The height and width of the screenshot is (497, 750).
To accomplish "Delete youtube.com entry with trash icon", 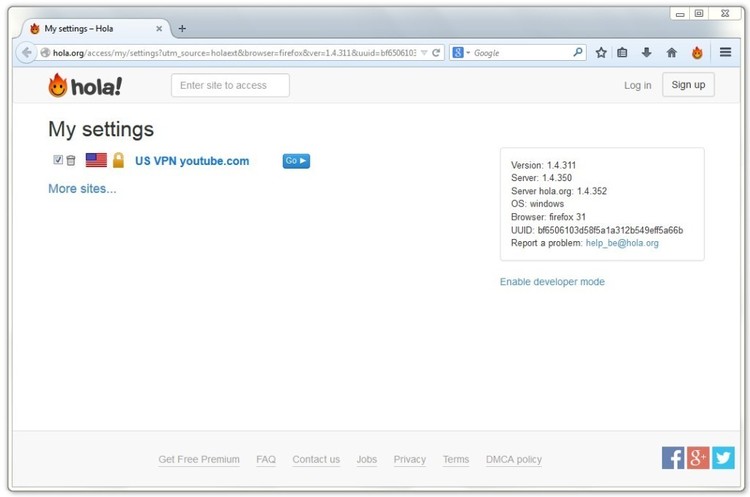I will (71, 160).
